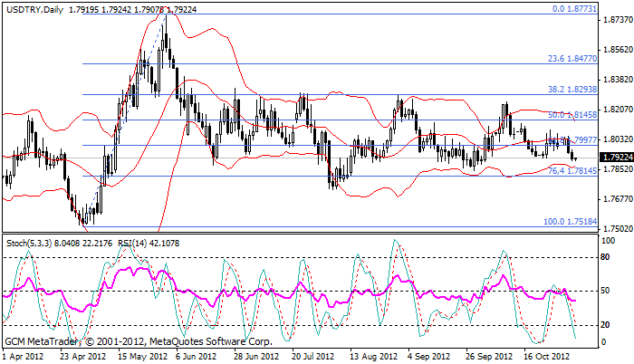The width and height of the screenshot is (634, 364).
Task: Click the Stochastic main value 8.0408
Action: click(67, 244)
